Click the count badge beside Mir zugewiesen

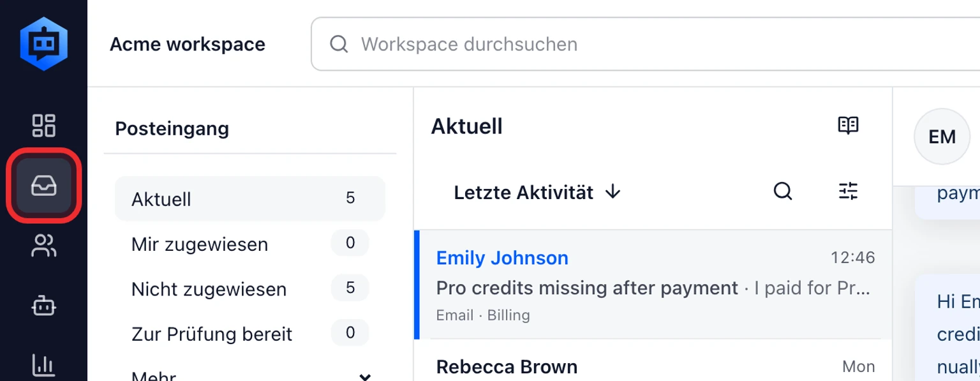(x=350, y=243)
